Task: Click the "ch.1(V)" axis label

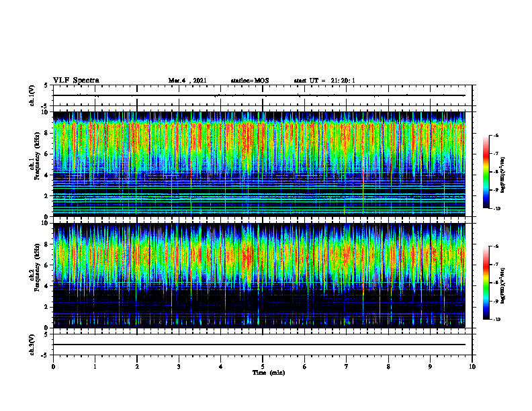Action: (x=32, y=95)
